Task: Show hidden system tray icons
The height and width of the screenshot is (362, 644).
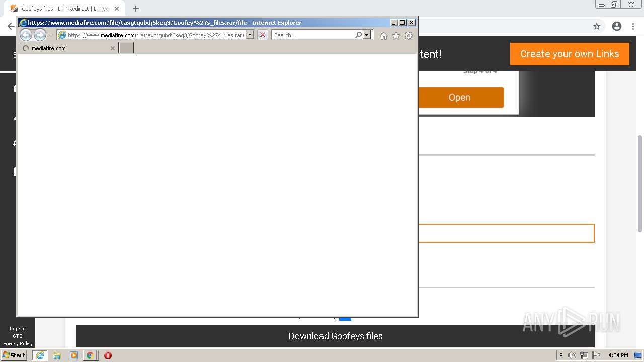Action: (561, 355)
